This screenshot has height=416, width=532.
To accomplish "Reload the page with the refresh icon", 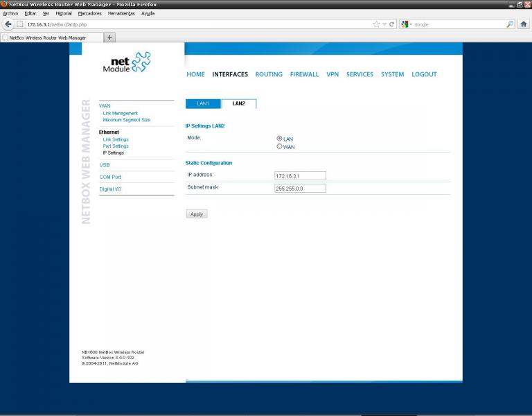I will coord(391,24).
